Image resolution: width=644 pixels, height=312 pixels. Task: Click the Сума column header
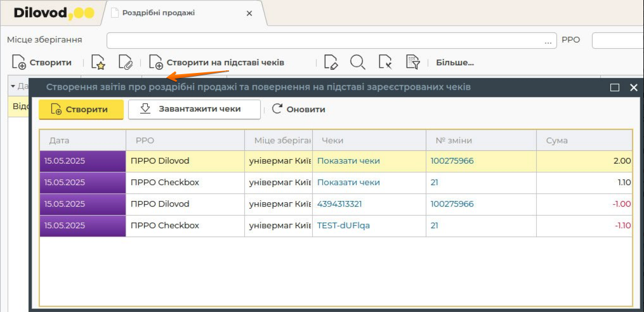584,140
